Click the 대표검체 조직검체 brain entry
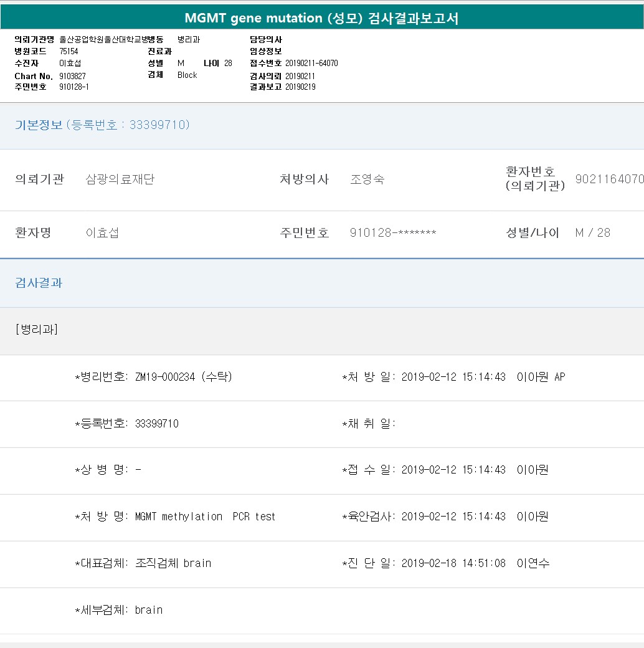 tap(143, 563)
